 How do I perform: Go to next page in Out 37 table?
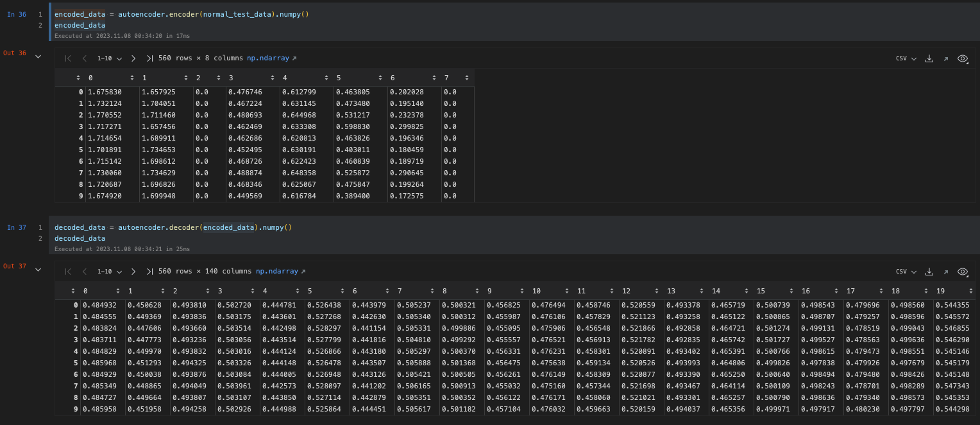point(133,272)
